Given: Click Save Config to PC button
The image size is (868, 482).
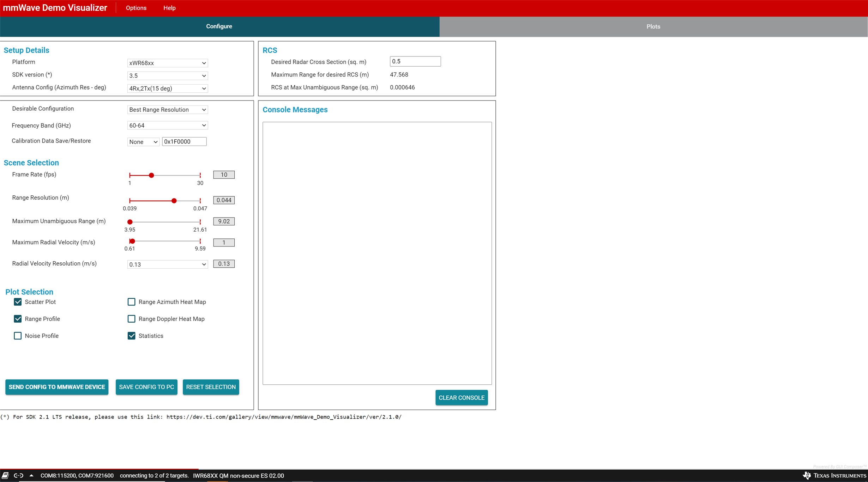Looking at the screenshot, I should coord(146,387).
